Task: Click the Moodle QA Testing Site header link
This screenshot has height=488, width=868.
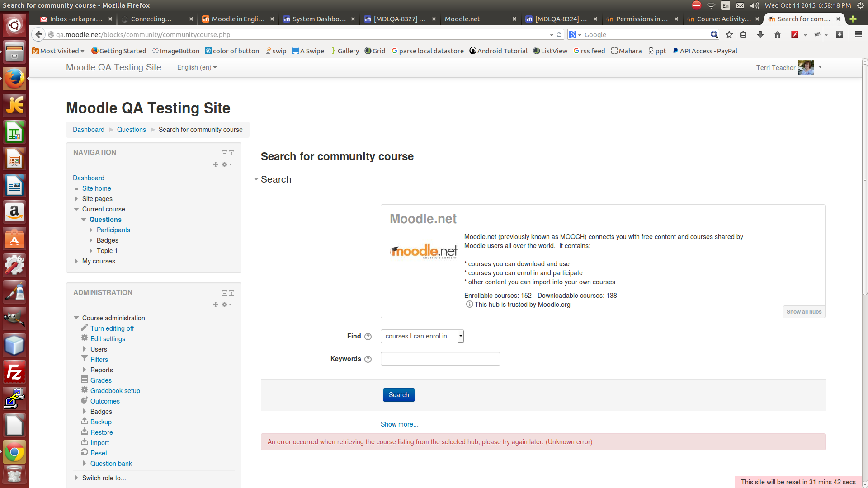Action: coord(113,67)
